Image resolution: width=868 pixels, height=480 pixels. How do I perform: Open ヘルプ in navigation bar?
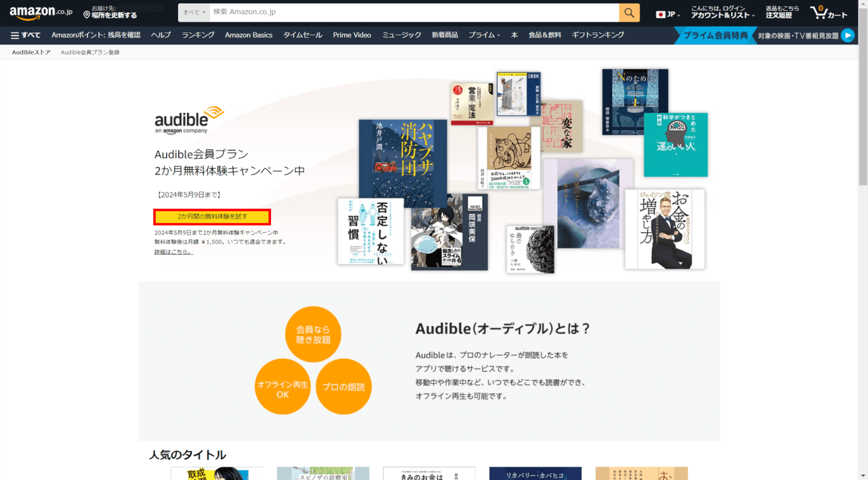tap(161, 35)
